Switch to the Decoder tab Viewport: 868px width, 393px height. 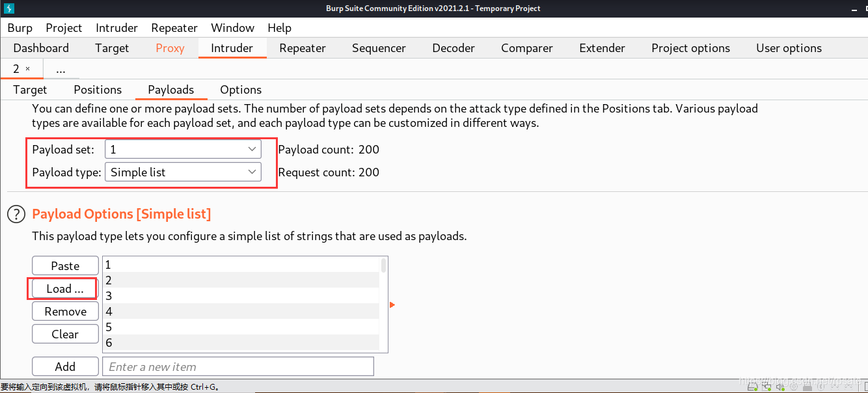coord(454,48)
